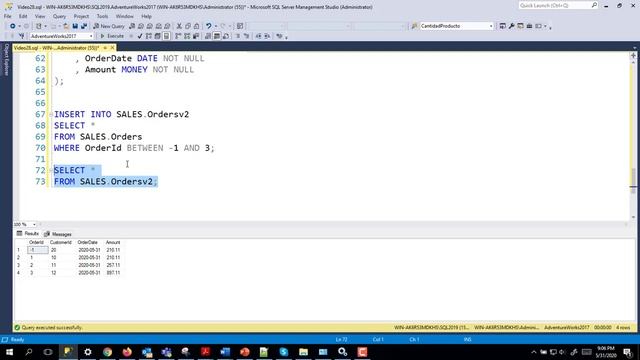Viewport: 640px width, 360px height.
Task: Open the Edit menu
Action: [23, 16]
